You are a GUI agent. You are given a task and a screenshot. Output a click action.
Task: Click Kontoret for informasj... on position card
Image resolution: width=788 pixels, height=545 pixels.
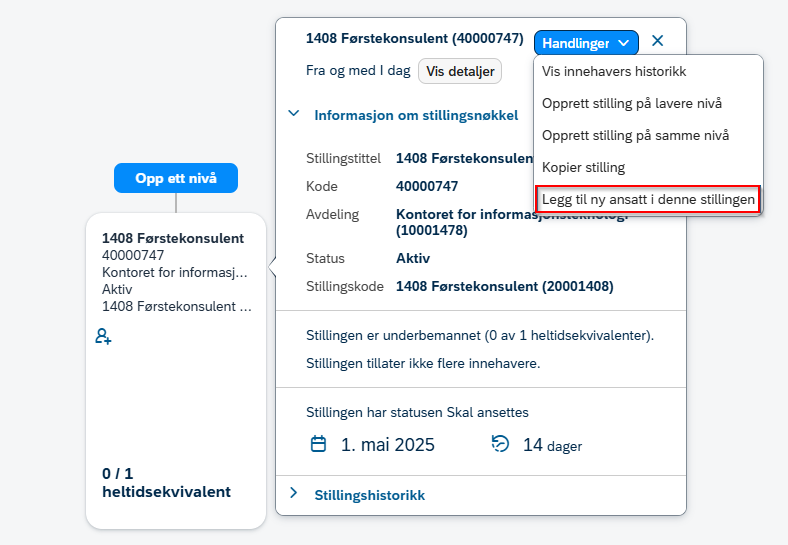coord(174,272)
